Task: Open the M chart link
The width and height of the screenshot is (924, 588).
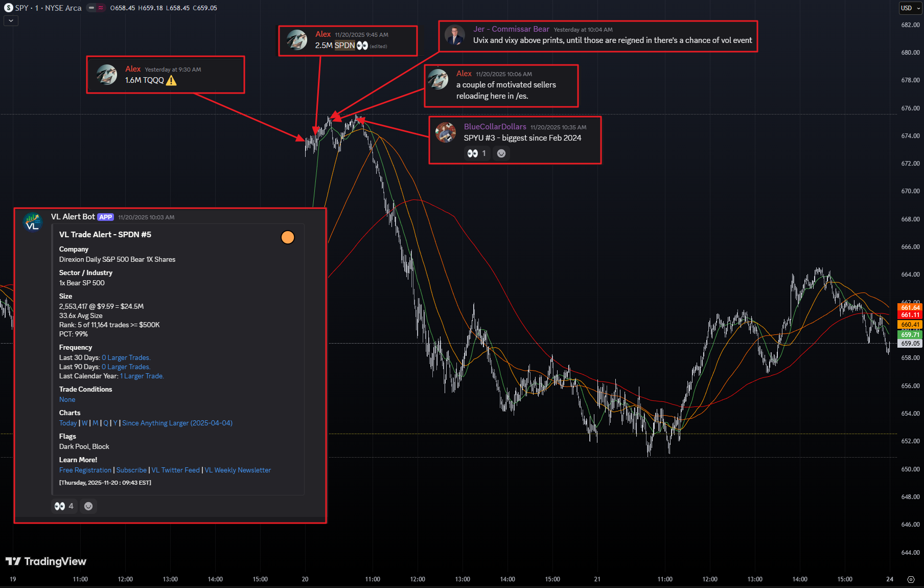Action: tap(96, 423)
